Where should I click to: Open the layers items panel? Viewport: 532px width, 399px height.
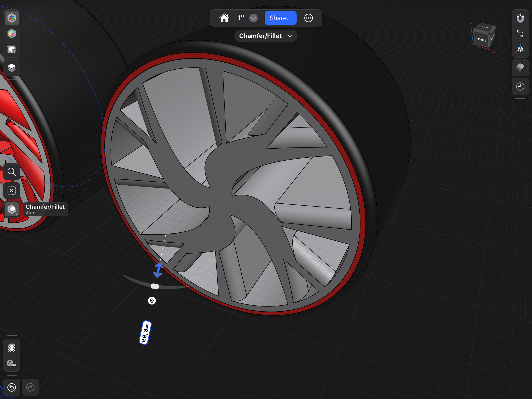[x=12, y=68]
